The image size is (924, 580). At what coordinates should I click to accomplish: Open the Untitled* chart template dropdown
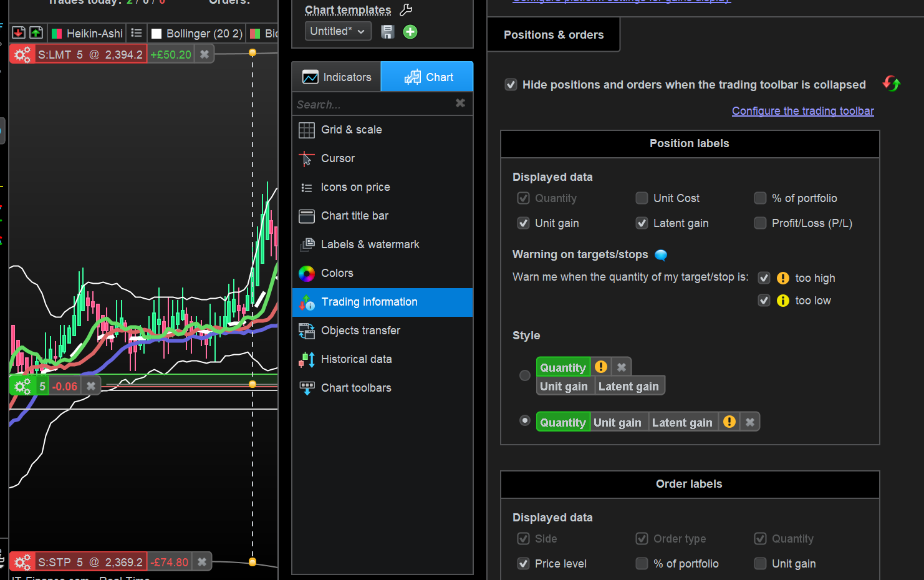point(338,31)
